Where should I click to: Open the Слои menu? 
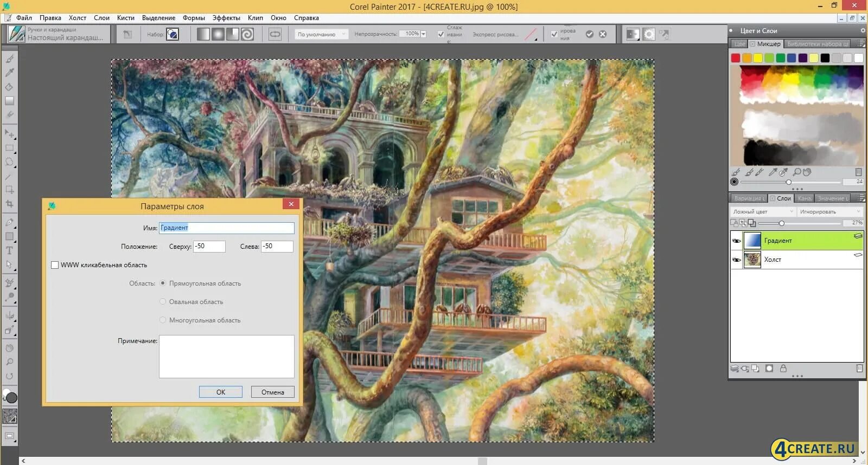(x=101, y=18)
